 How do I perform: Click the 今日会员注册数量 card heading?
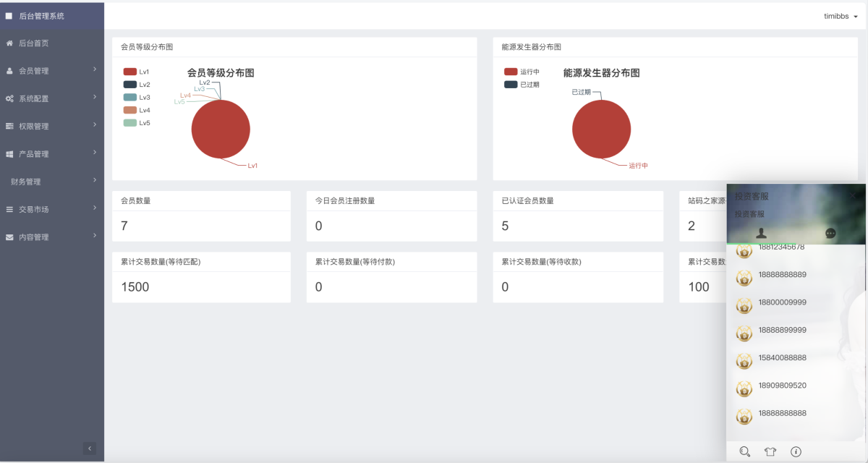click(x=345, y=200)
